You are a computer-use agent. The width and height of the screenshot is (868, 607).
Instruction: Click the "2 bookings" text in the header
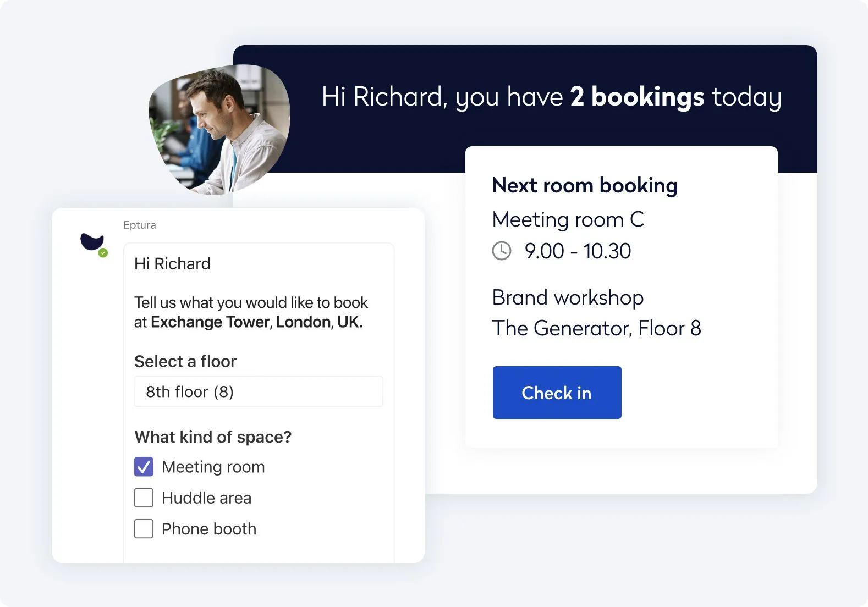pos(637,97)
